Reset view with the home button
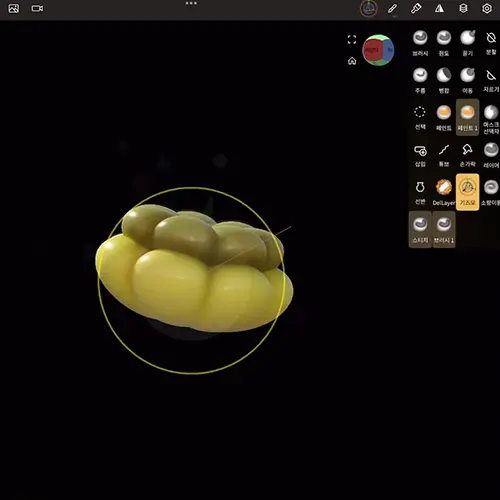 pyautogui.click(x=352, y=61)
